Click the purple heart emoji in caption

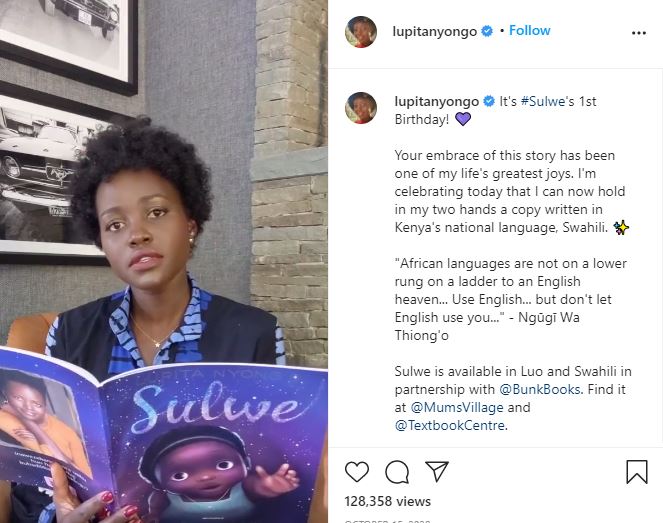(463, 119)
